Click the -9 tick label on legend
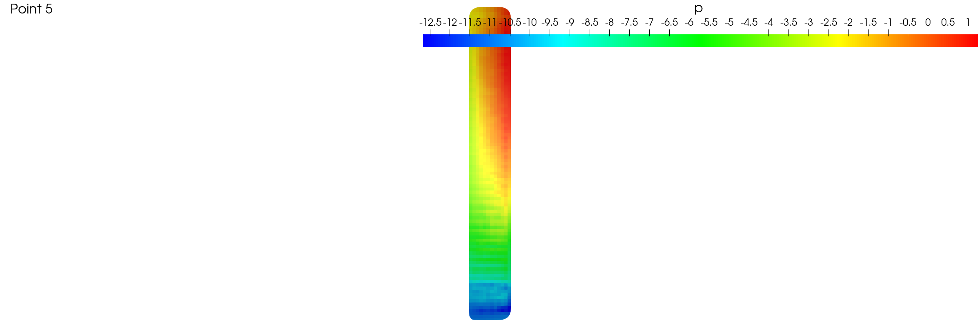 click(570, 22)
